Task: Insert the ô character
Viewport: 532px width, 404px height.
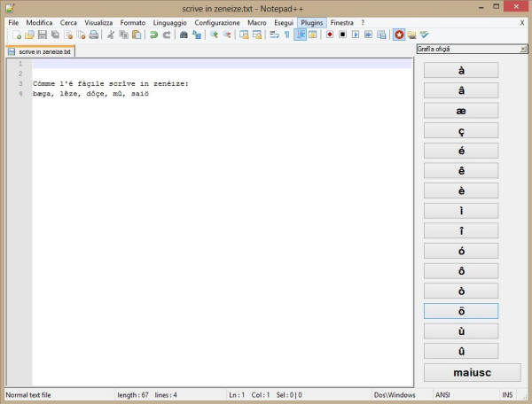Action: coord(461,271)
